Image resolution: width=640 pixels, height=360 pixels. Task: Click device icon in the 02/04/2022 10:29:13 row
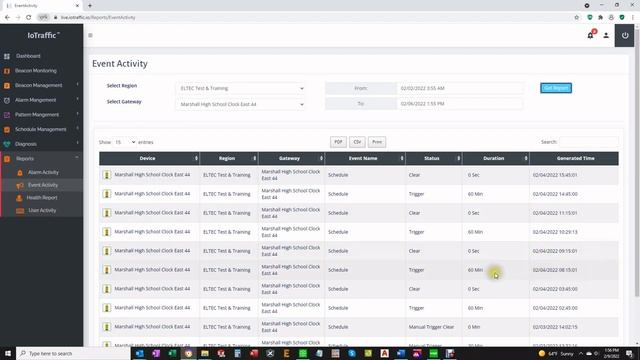(x=107, y=232)
